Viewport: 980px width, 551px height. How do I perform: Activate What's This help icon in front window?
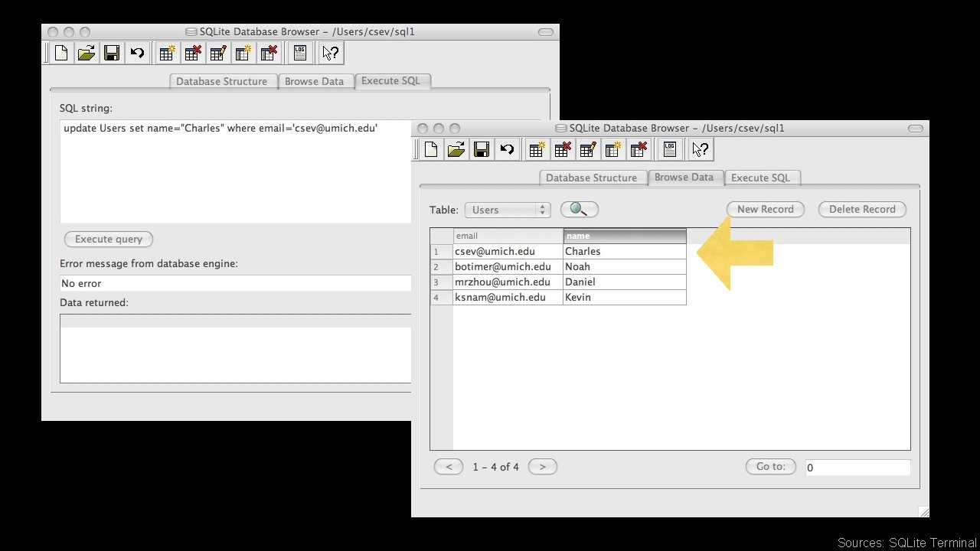[x=701, y=149]
